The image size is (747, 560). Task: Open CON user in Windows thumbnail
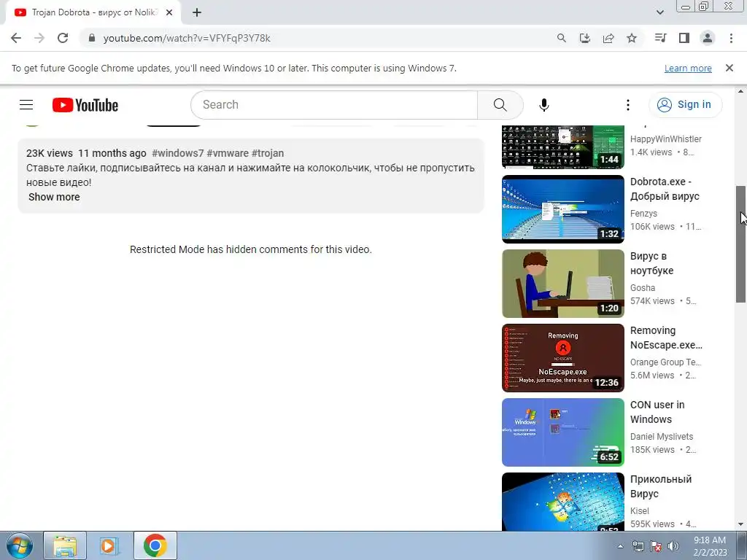point(563,432)
